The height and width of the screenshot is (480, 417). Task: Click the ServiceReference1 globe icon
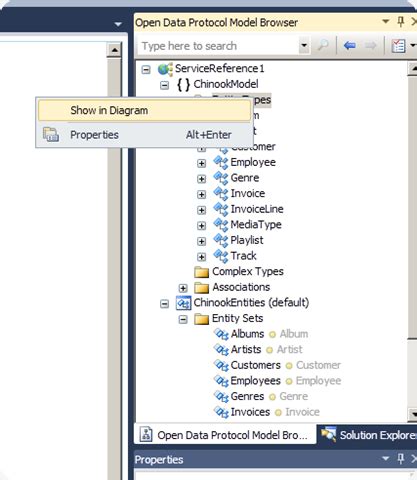pyautogui.click(x=165, y=69)
